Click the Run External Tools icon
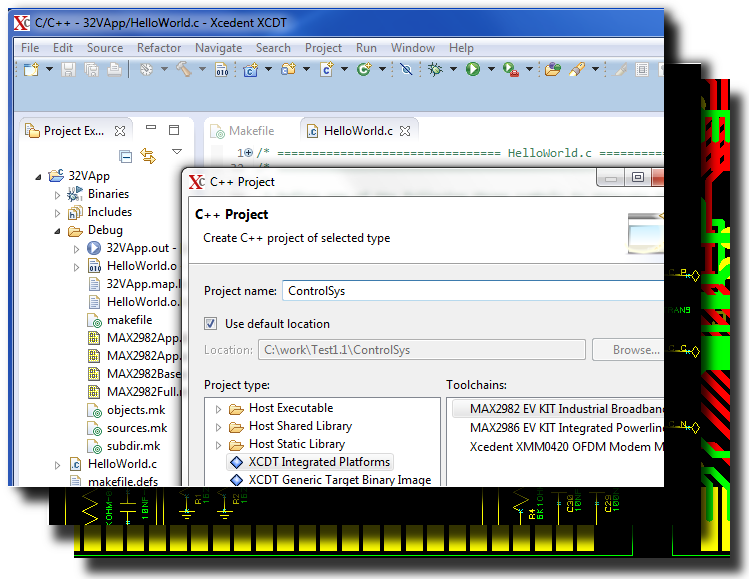This screenshot has height=579, width=749. 511,70
